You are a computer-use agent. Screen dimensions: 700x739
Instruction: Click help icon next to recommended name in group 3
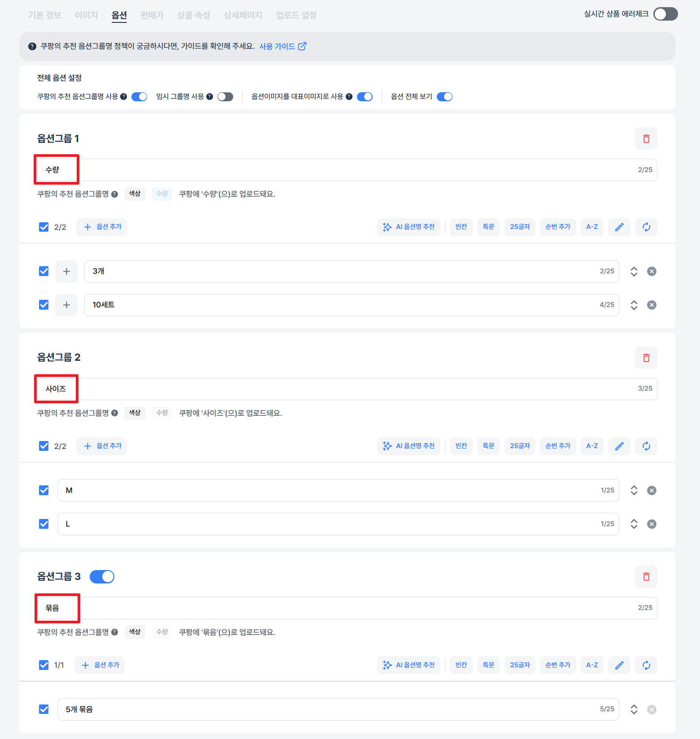pyautogui.click(x=114, y=632)
